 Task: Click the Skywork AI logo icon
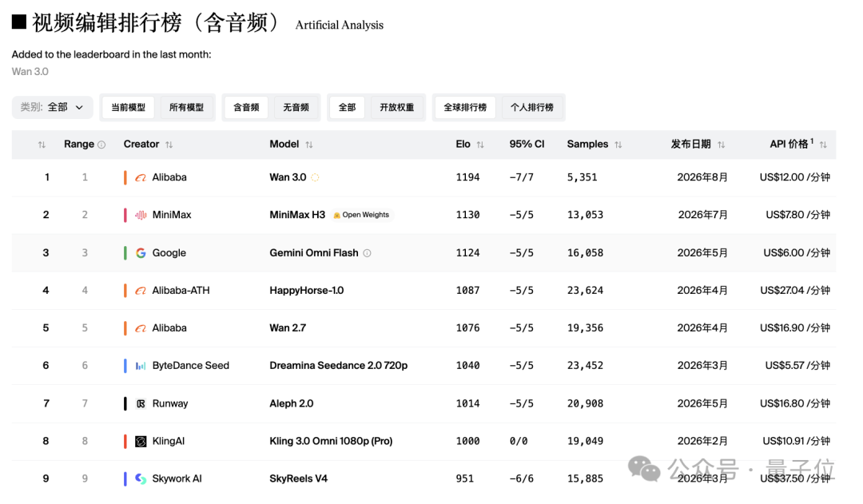pos(141,479)
